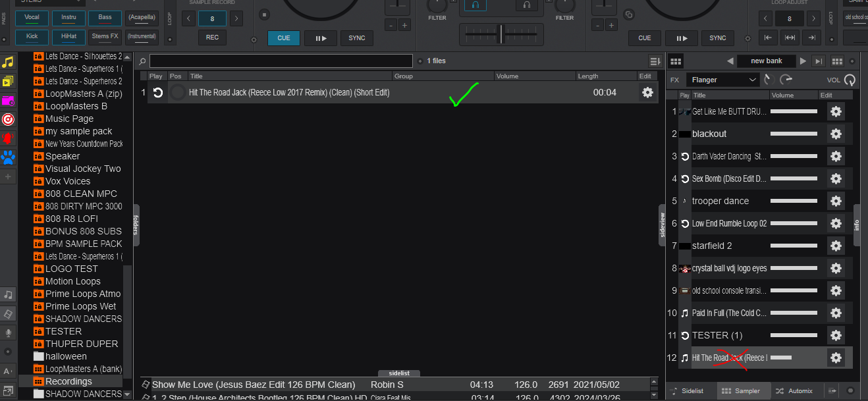Open edit settings gear for the blackout sample
Image resolution: width=868 pixels, height=401 pixels.
tap(836, 134)
